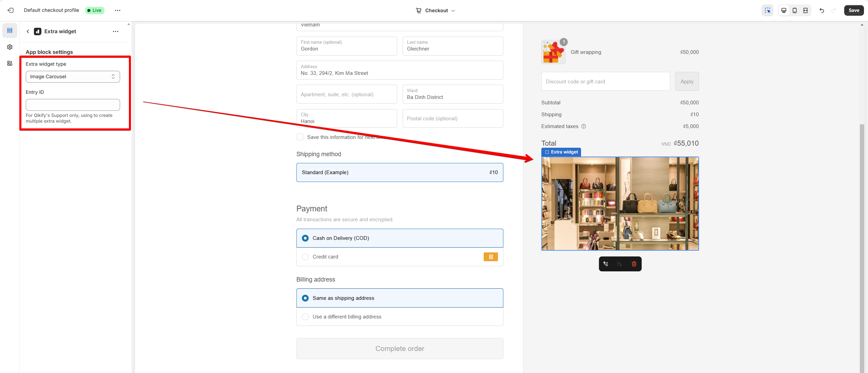868x373 pixels.
Task: Select Same as shipping address
Action: coord(400,298)
